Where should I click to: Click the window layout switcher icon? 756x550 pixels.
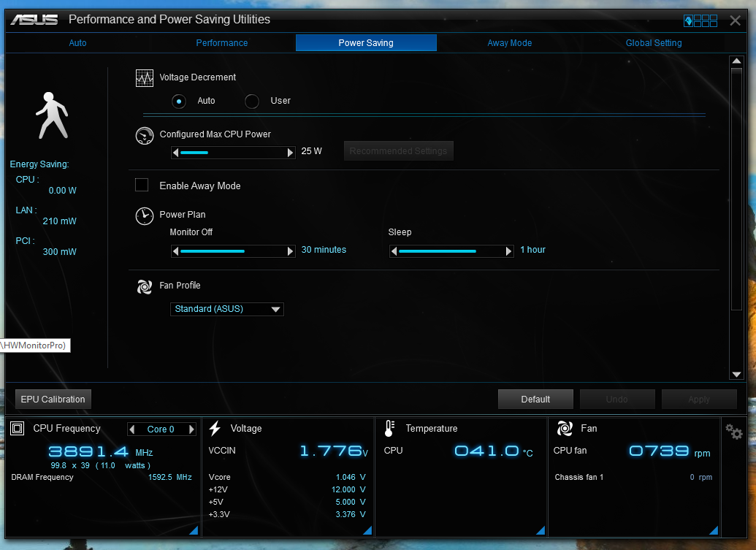tap(700, 20)
